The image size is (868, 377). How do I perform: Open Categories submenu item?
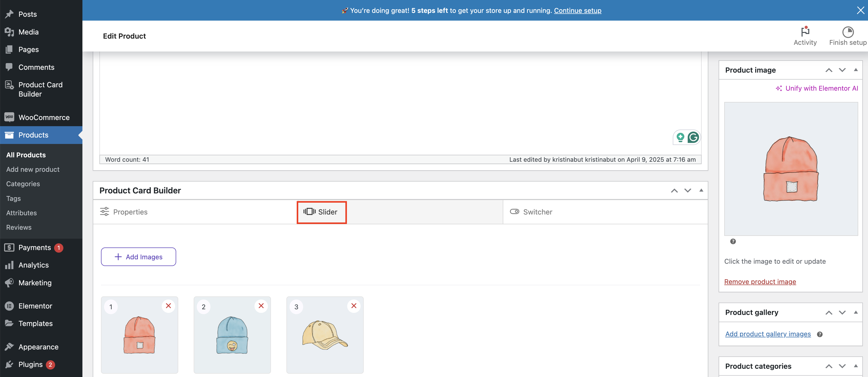23,184
